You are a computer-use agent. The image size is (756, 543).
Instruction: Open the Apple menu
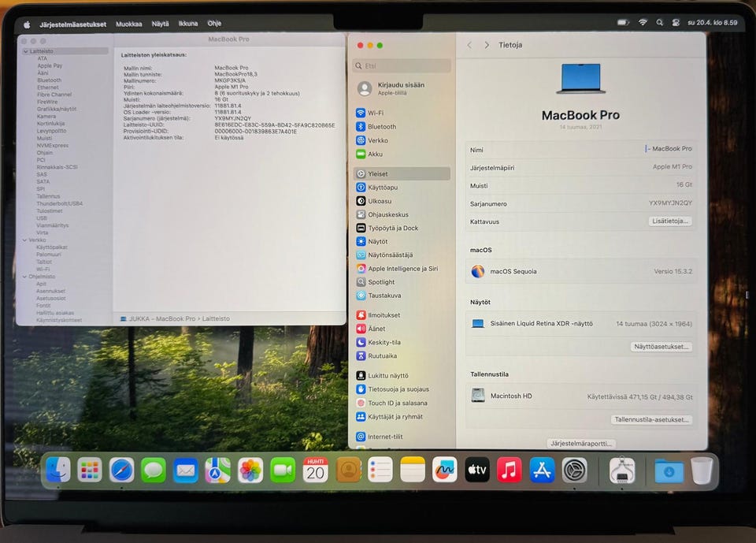pos(27,24)
